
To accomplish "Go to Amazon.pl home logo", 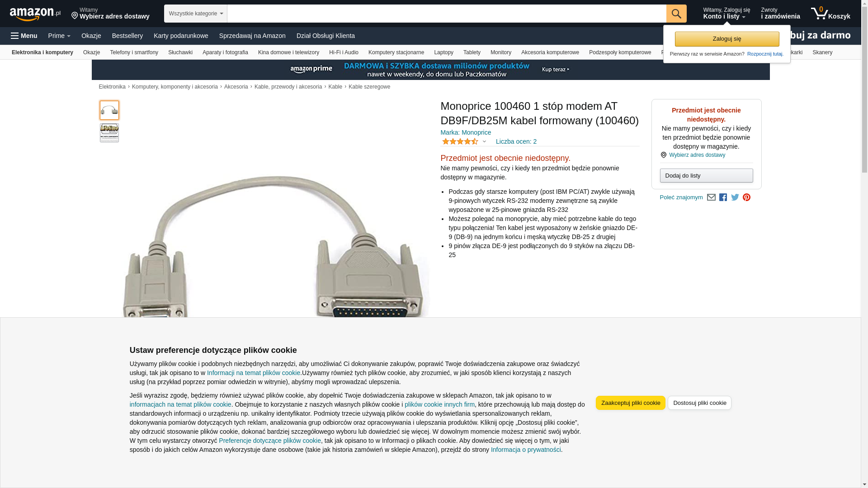I will 35,14.
